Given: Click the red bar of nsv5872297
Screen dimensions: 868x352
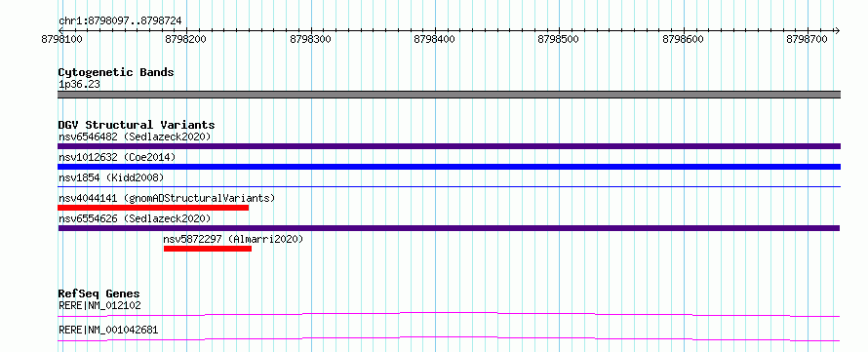Looking at the screenshot, I should click(208, 249).
